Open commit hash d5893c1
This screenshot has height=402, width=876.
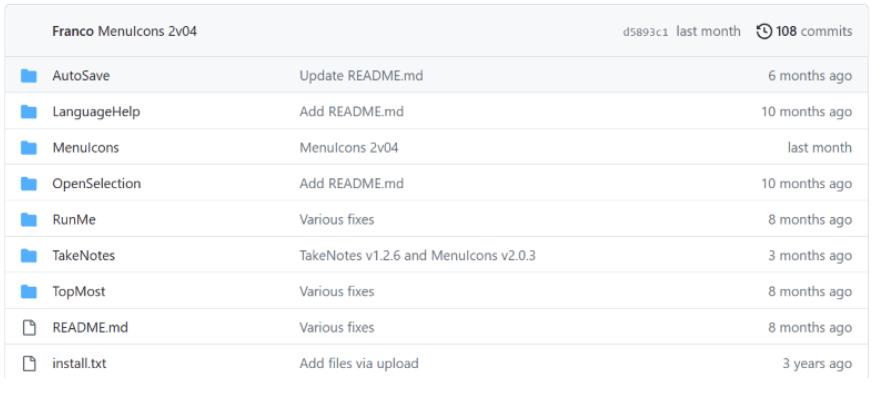pyautogui.click(x=645, y=32)
